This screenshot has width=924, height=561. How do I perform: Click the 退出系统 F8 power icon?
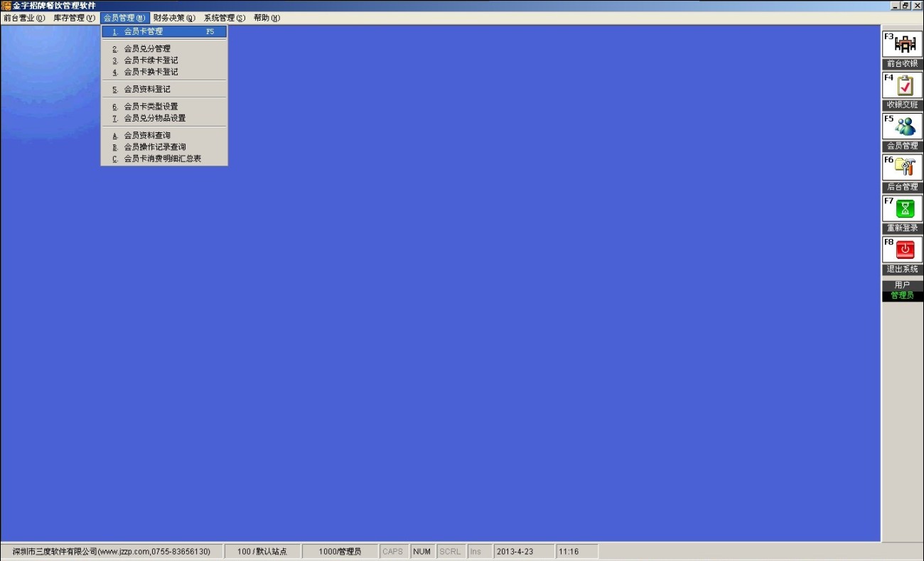pyautogui.click(x=902, y=250)
